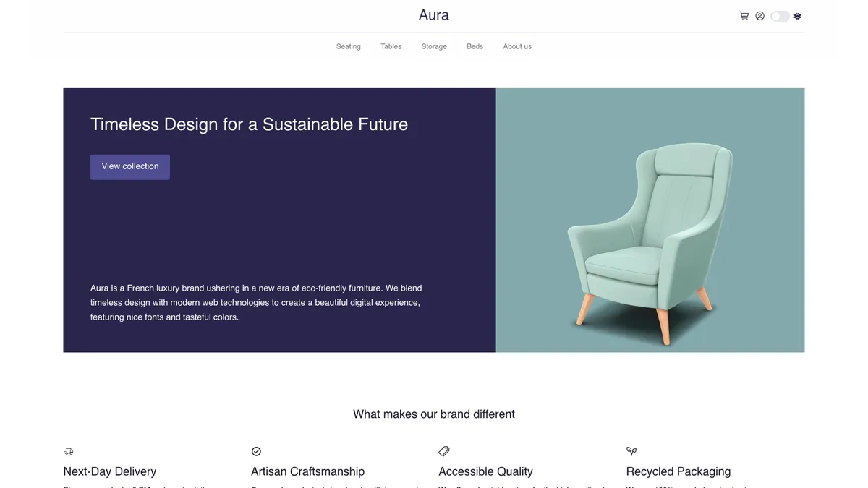
Task: Click the View collection button
Action: pyautogui.click(x=129, y=166)
